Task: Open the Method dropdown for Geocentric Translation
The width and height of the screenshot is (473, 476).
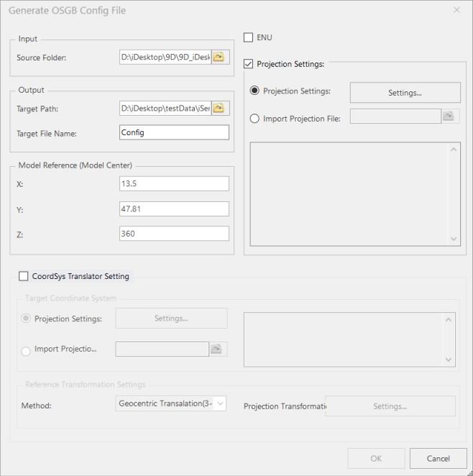Action: (x=171, y=404)
